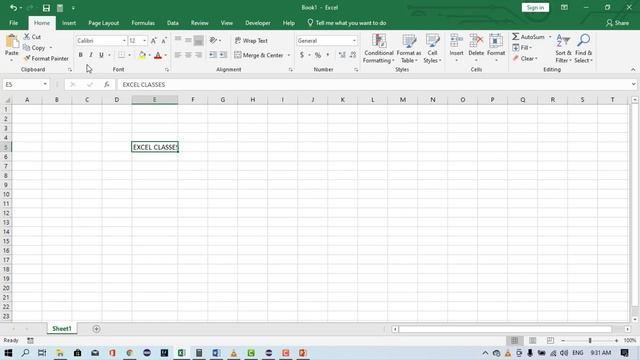
Task: Top align cell contents
Action: tap(178, 40)
